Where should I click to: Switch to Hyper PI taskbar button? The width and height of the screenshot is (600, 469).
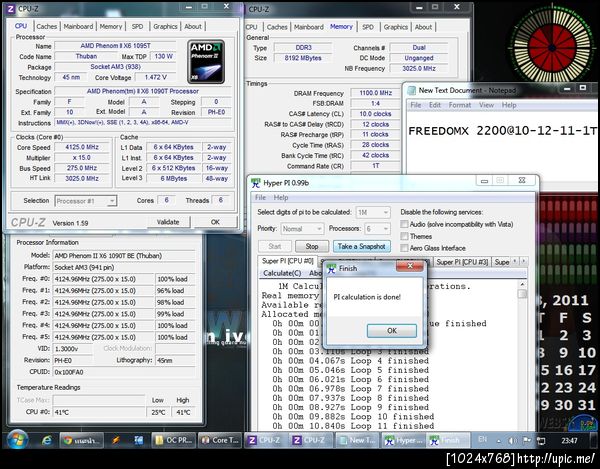[x=403, y=440]
